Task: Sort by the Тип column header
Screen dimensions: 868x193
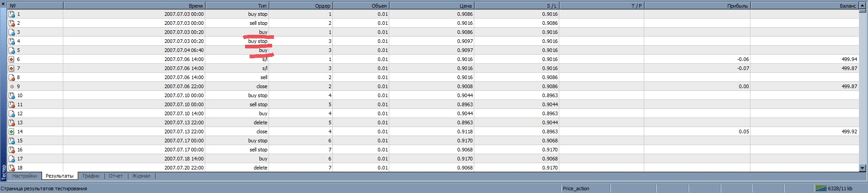Action: pos(237,6)
